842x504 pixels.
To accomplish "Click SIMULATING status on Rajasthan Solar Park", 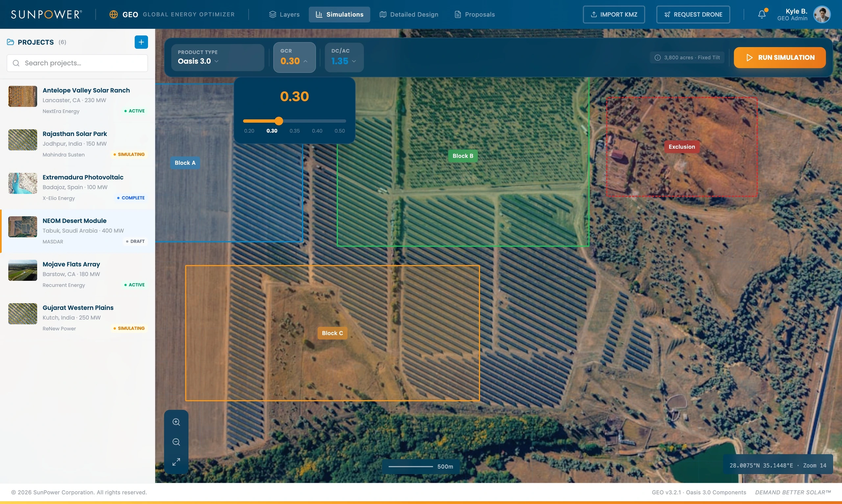I will pos(129,155).
